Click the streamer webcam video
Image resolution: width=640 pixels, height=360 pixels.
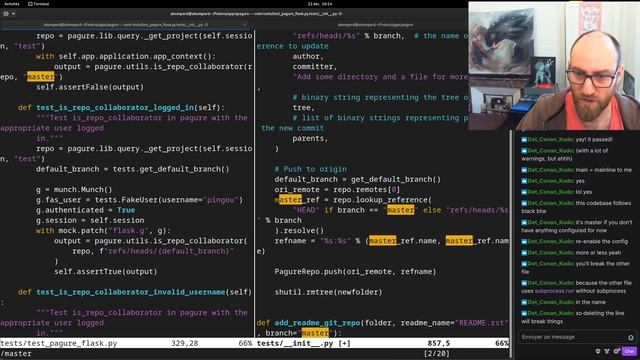[x=554, y=66]
